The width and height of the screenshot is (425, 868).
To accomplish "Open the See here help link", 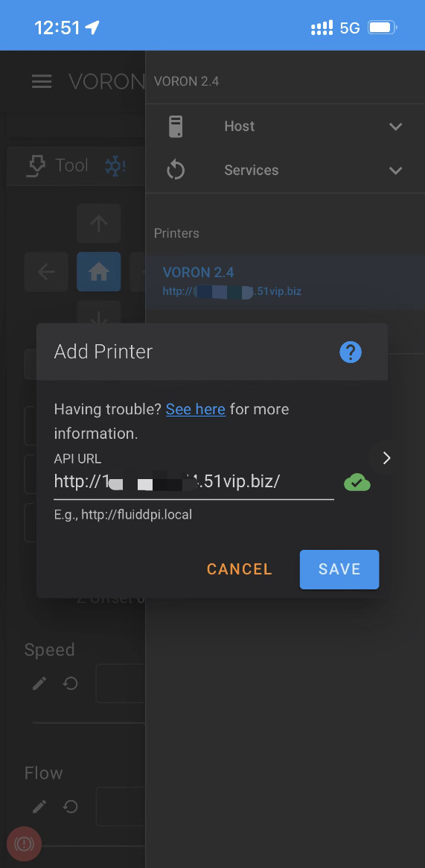I will point(196,410).
